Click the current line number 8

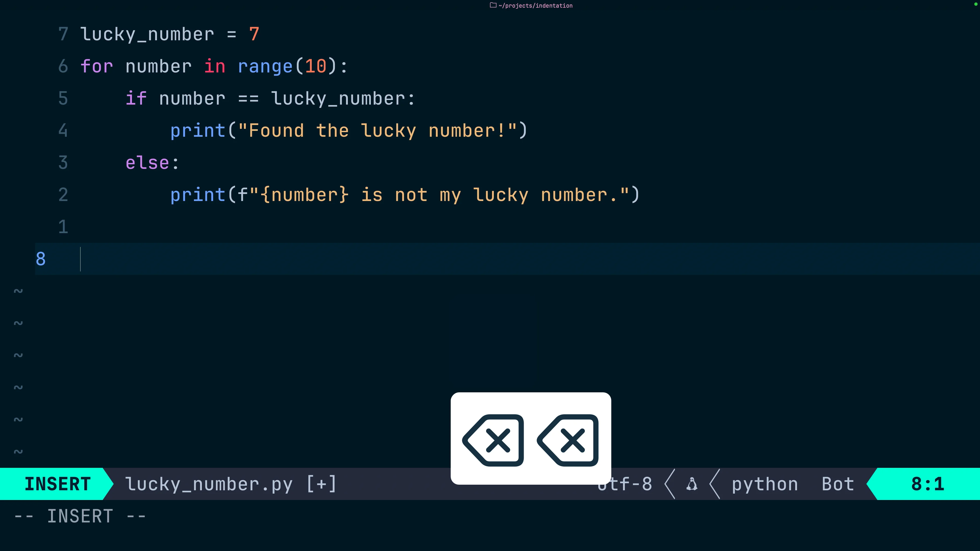tap(41, 259)
